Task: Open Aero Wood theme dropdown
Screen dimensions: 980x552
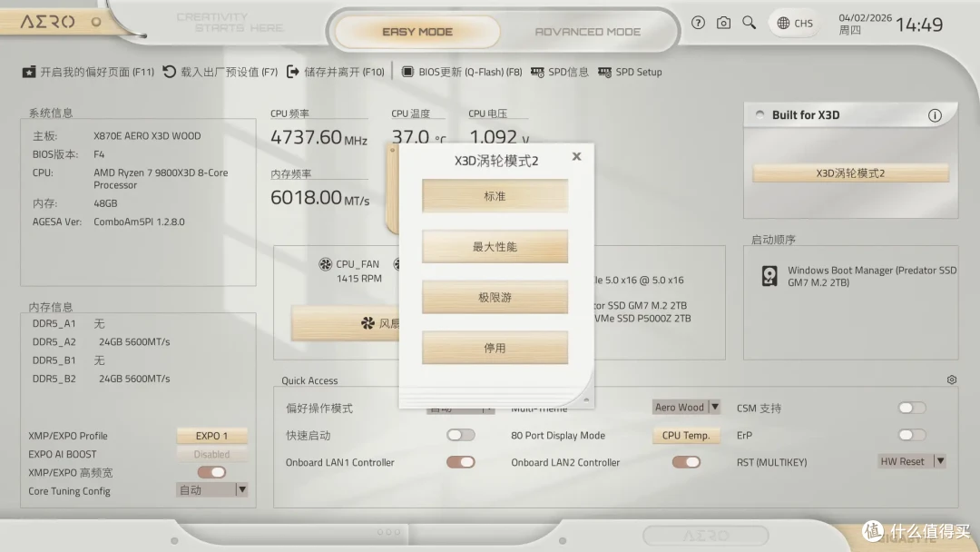Action: 686,407
